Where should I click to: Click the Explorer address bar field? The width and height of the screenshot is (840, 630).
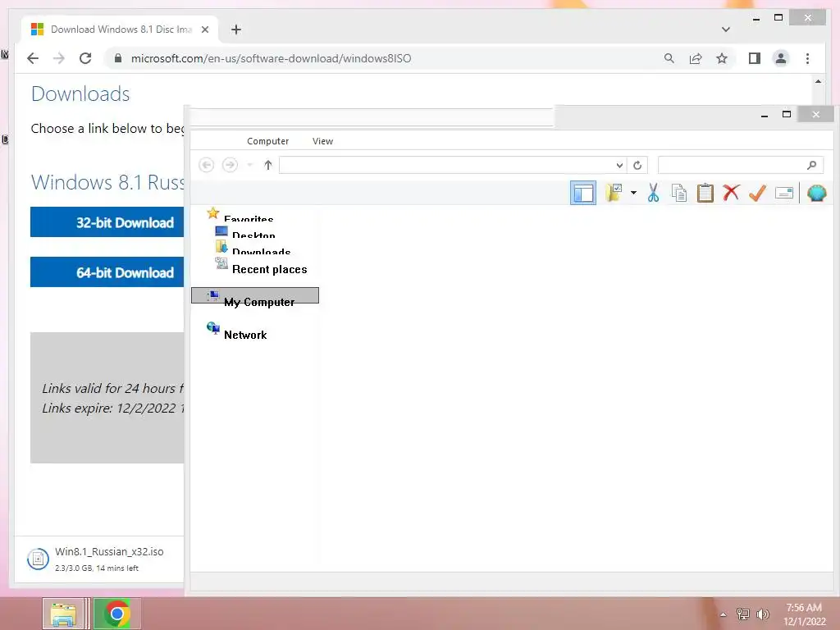(447, 165)
